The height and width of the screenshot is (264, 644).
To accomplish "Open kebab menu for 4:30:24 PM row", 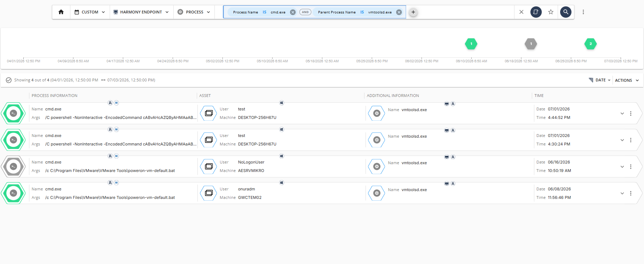I will [631, 140].
